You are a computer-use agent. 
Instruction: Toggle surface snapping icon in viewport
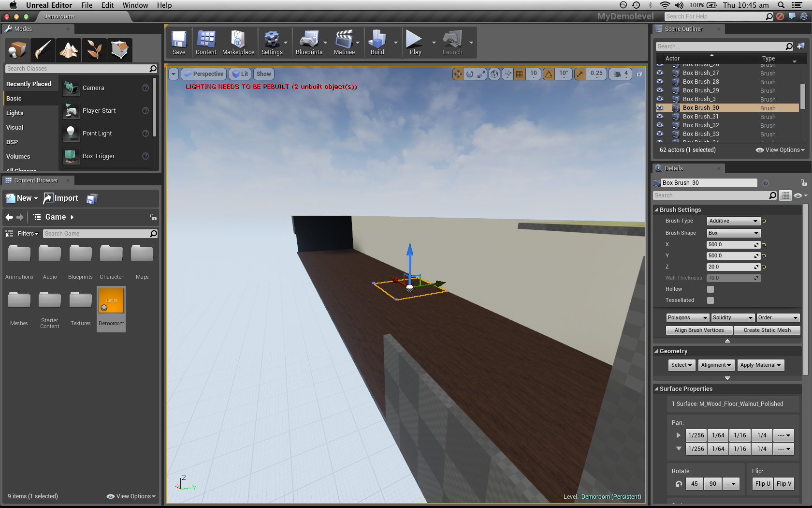[507, 74]
